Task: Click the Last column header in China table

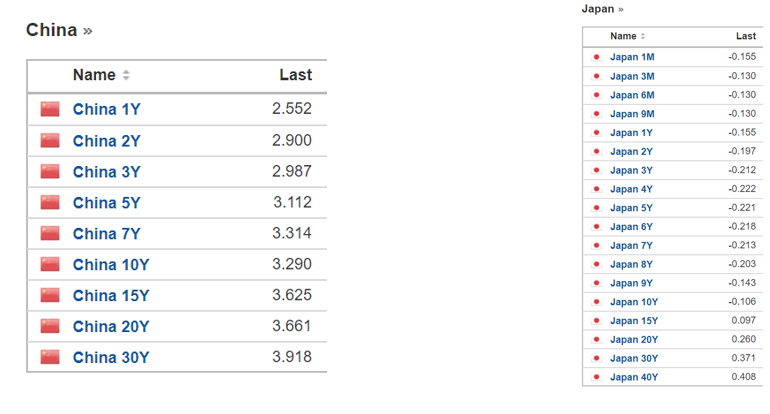Action: tap(295, 75)
